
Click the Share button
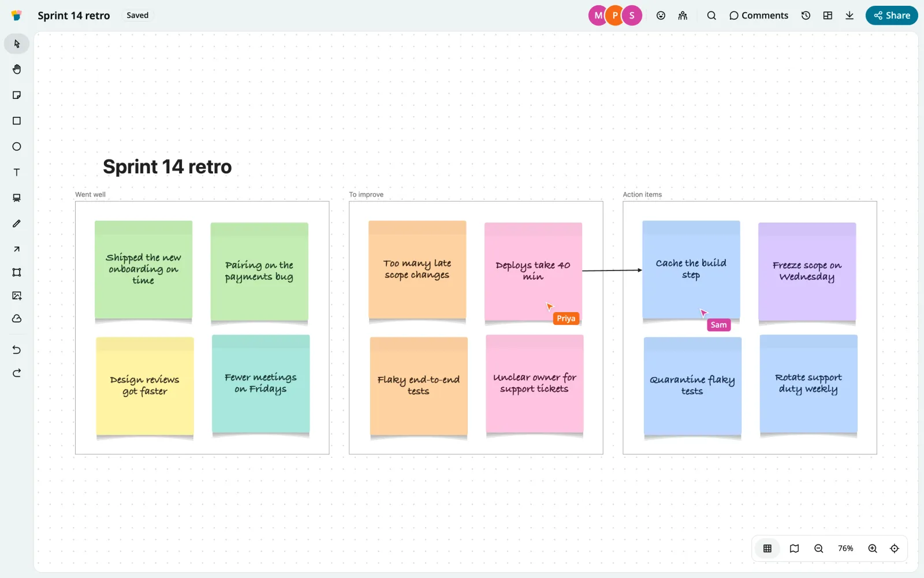pos(892,16)
